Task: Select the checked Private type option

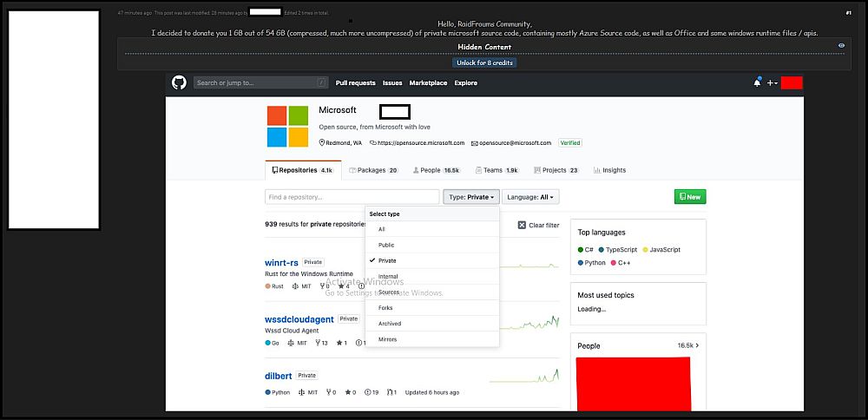Action: click(x=387, y=260)
